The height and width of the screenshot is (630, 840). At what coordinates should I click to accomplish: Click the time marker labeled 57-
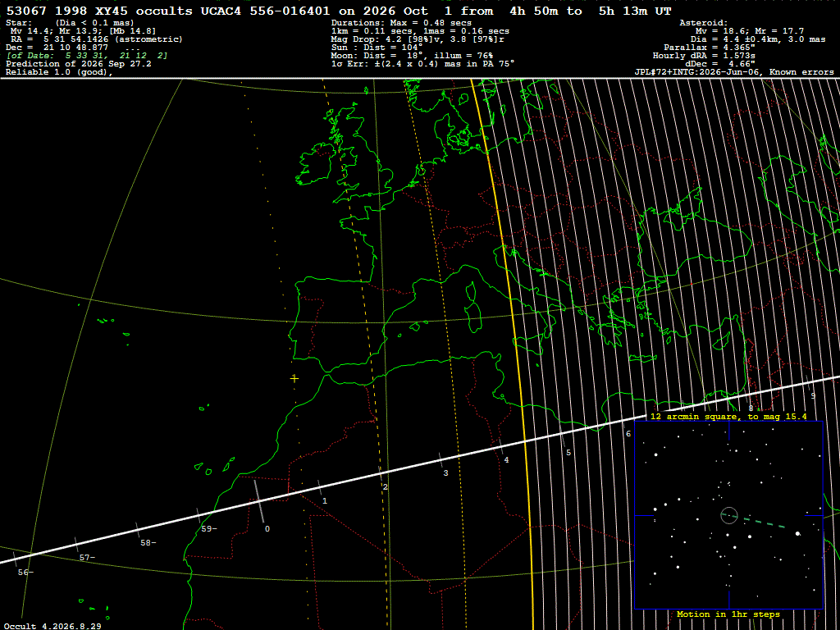coord(87,558)
